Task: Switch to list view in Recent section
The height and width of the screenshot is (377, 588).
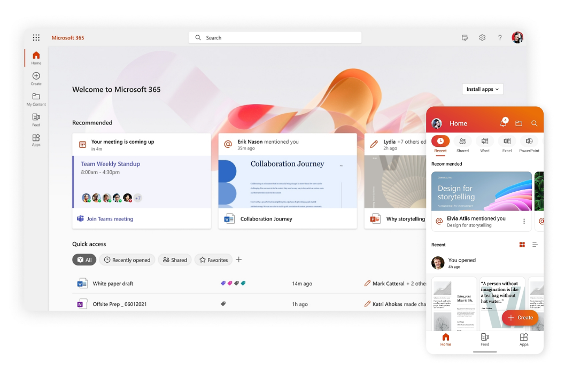Action: pyautogui.click(x=535, y=245)
